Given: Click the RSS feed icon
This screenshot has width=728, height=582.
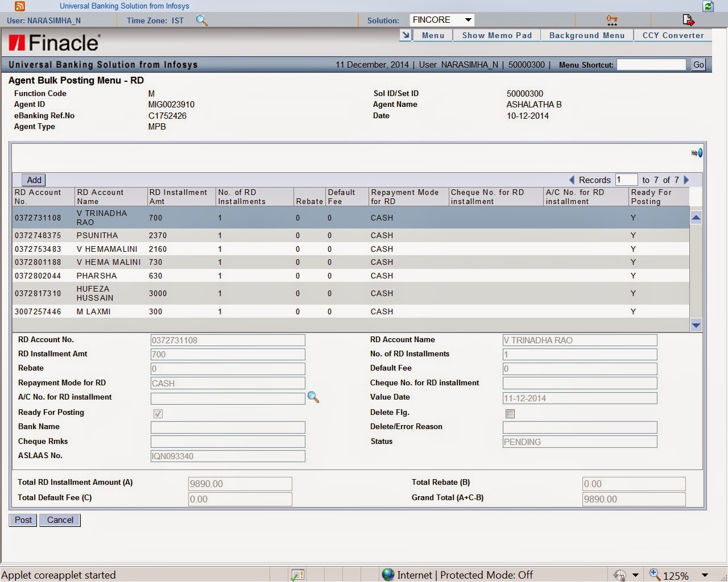Looking at the screenshot, I should pos(19,6).
